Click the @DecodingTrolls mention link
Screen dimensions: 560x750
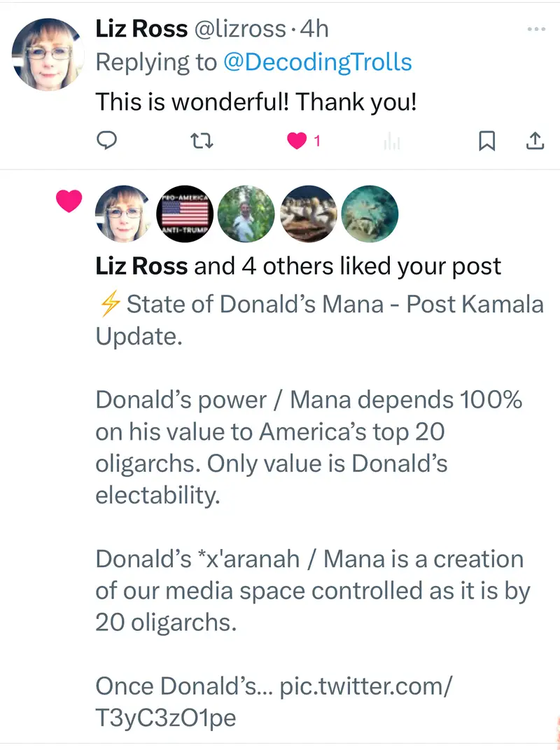[317, 62]
